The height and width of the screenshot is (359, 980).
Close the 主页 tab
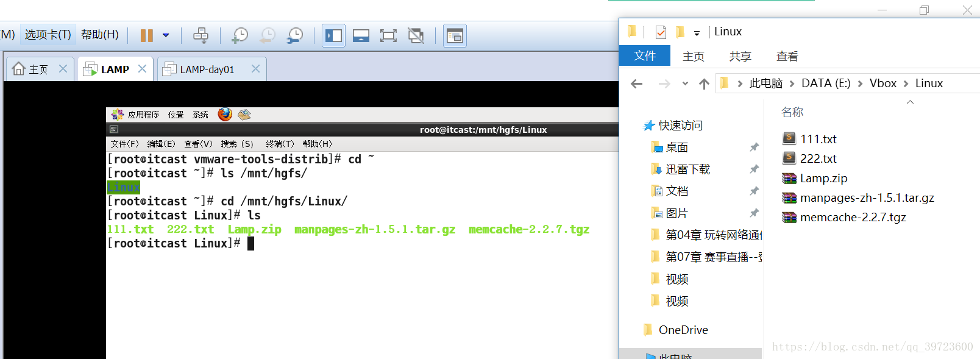(63, 69)
